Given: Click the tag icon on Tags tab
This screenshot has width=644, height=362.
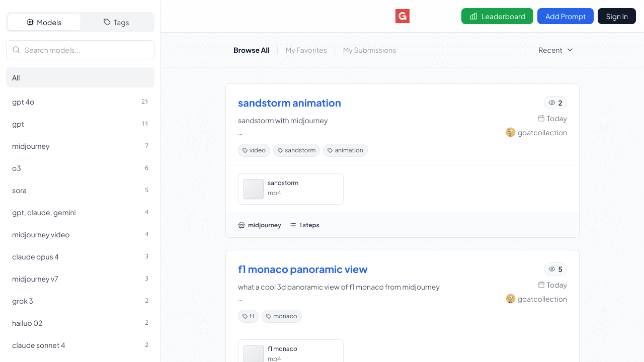Looking at the screenshot, I should click(x=107, y=22).
